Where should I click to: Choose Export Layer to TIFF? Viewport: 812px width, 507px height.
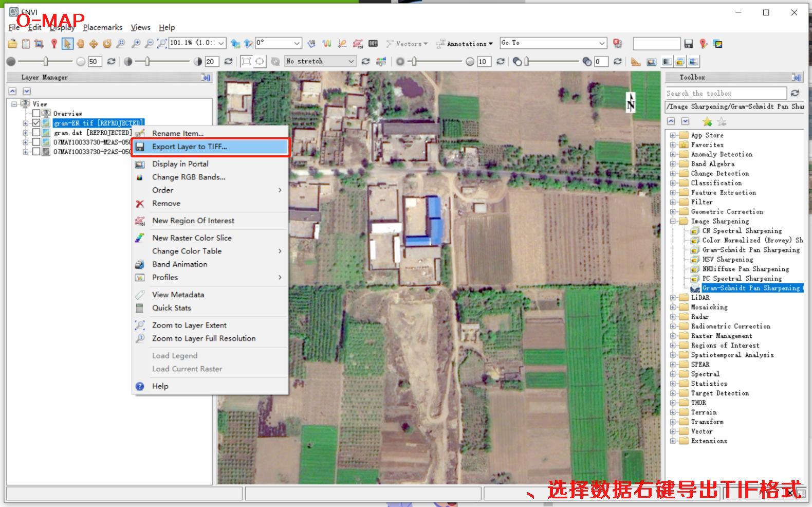click(189, 147)
